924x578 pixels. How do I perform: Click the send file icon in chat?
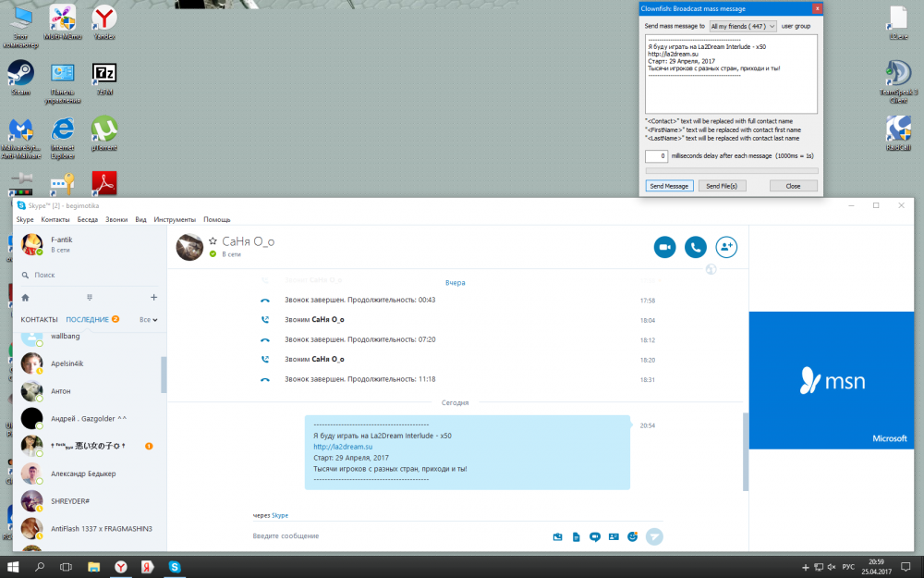576,536
